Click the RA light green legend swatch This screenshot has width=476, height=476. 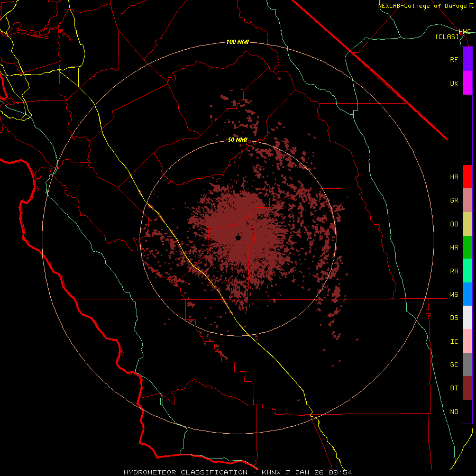click(x=467, y=271)
